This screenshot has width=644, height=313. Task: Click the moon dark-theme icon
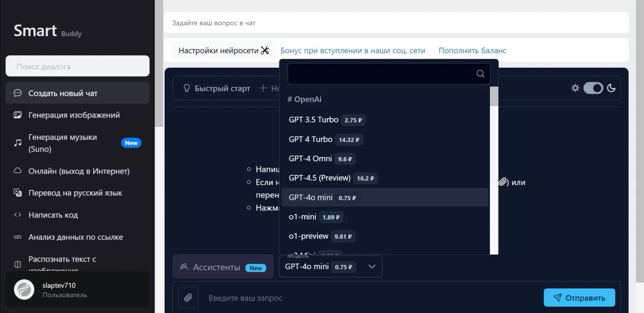(611, 88)
